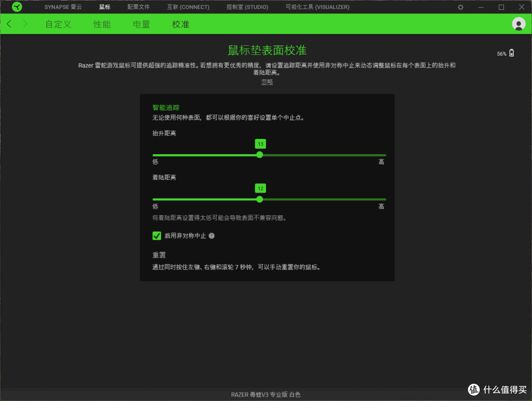This screenshot has height=401, width=532.
Task: Click the user account icon
Action: [x=519, y=23]
